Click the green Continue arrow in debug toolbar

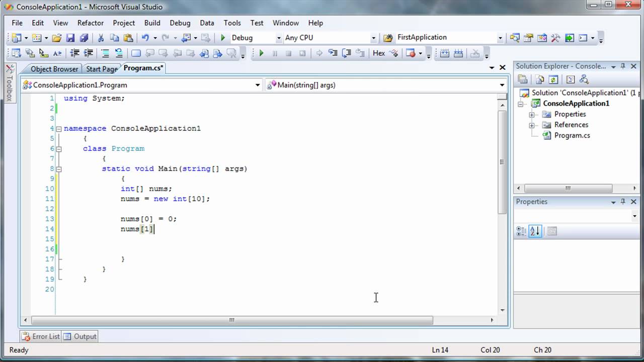point(261,53)
